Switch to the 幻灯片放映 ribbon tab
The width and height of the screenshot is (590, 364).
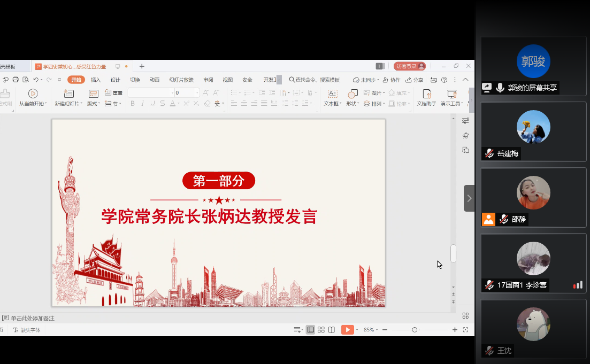point(181,80)
